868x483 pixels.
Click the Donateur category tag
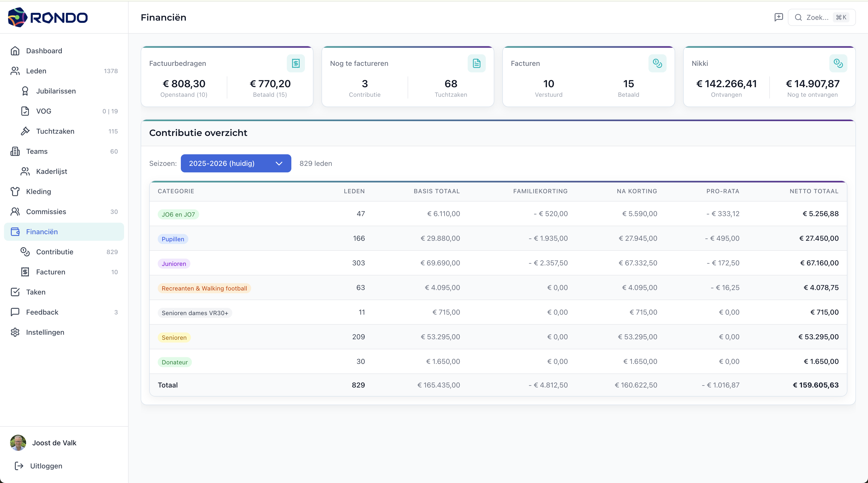175,362
